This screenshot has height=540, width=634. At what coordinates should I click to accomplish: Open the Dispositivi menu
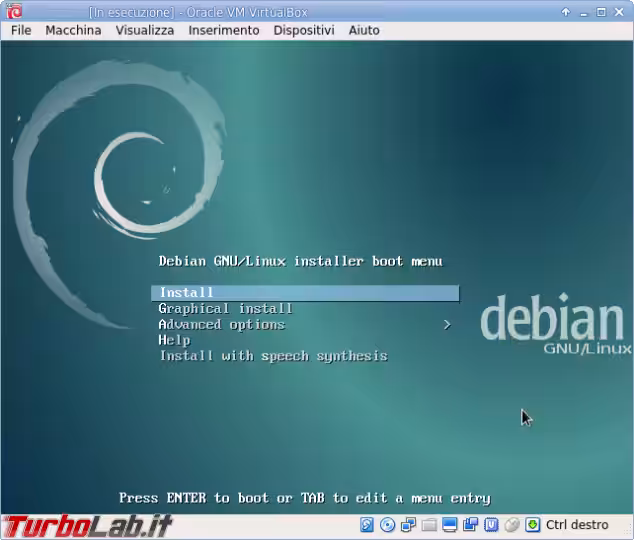tap(303, 30)
